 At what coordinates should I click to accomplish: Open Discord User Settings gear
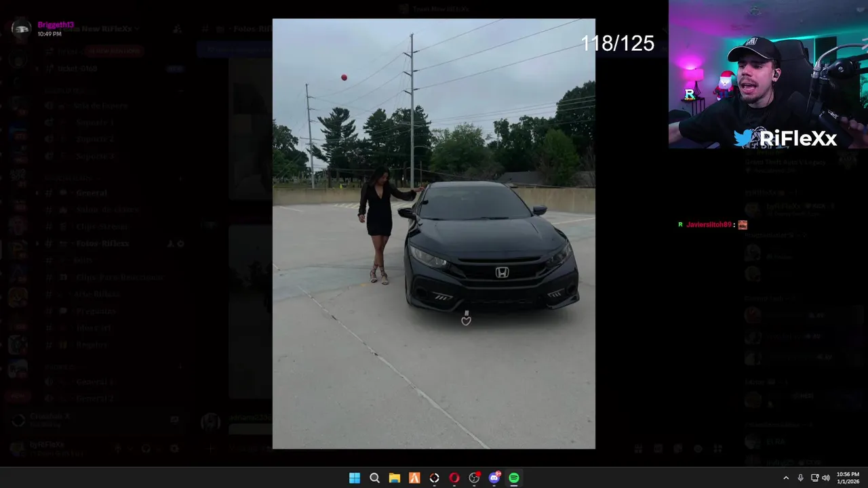click(x=174, y=449)
